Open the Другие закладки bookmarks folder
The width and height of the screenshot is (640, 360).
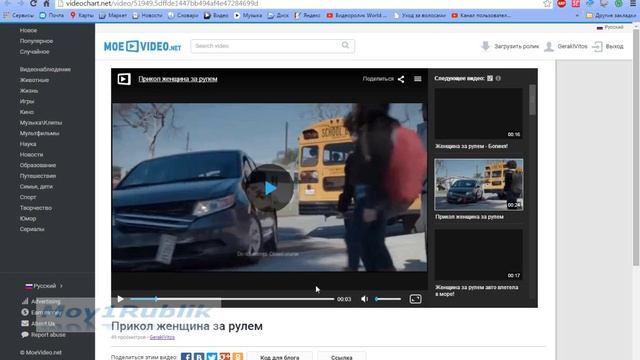(x=611, y=16)
